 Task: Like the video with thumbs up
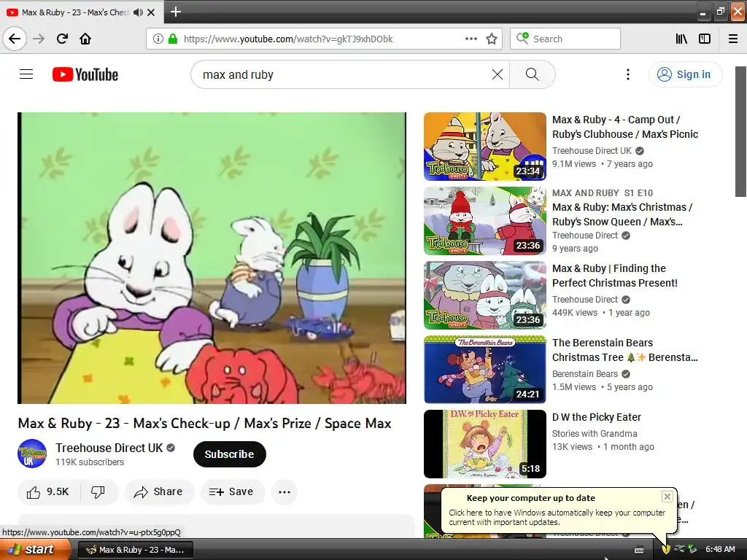tap(47, 491)
